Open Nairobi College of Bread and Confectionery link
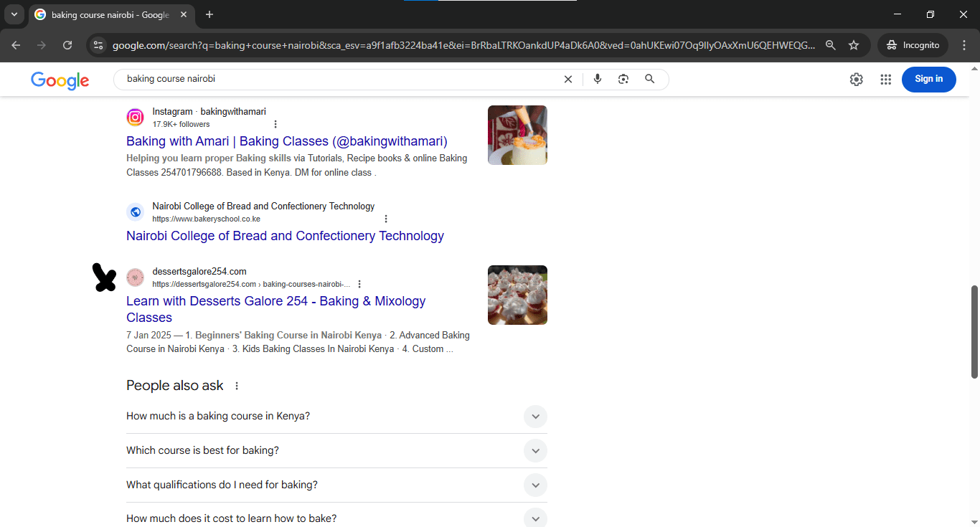Viewport: 980px width, 527px height. [x=285, y=236]
